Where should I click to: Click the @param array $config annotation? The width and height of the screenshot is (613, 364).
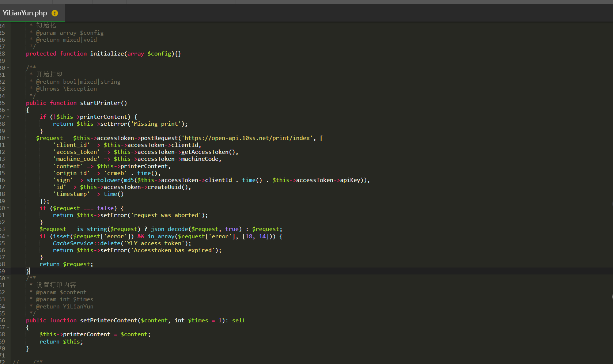[69, 33]
